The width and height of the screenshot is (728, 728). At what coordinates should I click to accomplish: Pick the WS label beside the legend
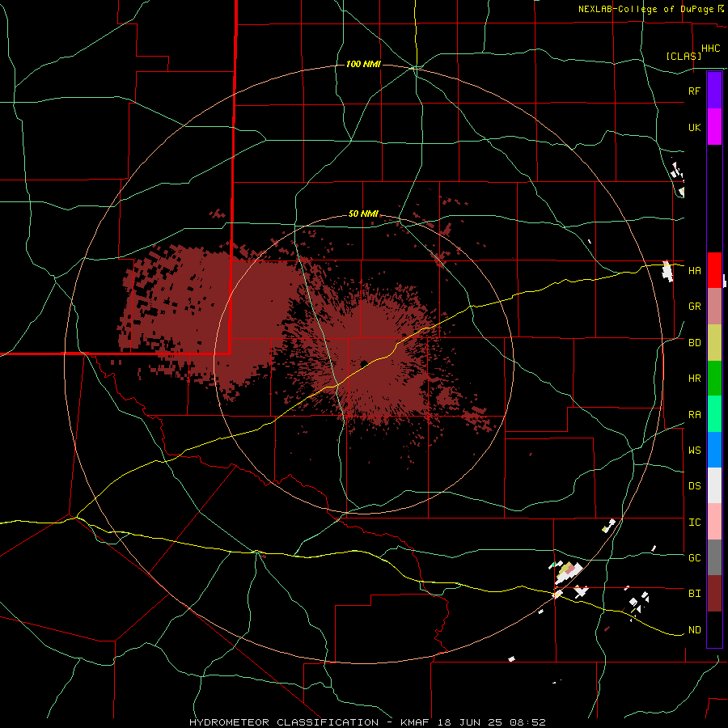coord(694,451)
